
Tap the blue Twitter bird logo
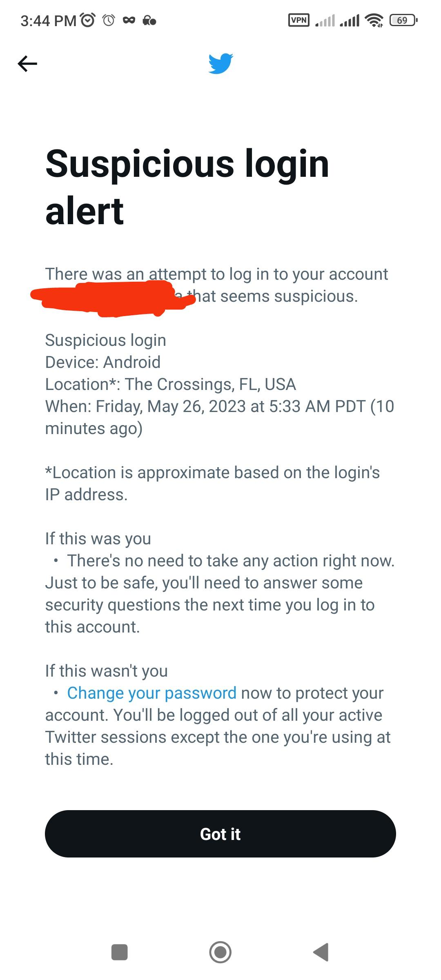coord(220,63)
